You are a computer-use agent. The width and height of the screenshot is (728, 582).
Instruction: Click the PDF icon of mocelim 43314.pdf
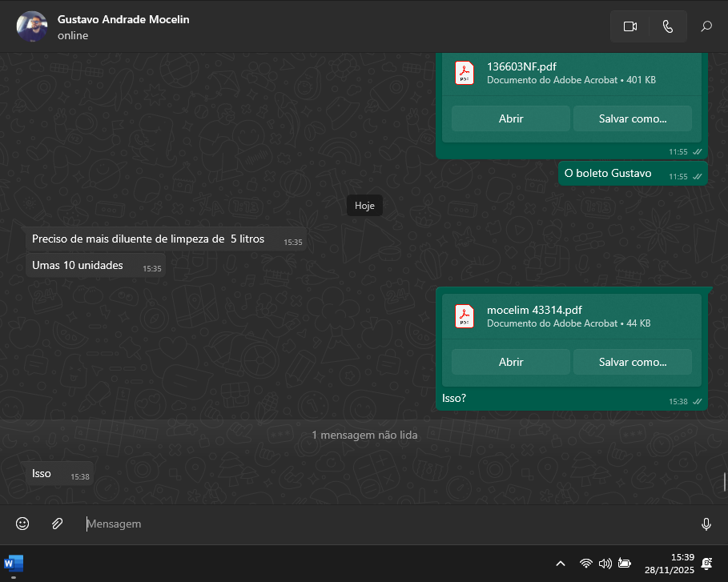[465, 316]
